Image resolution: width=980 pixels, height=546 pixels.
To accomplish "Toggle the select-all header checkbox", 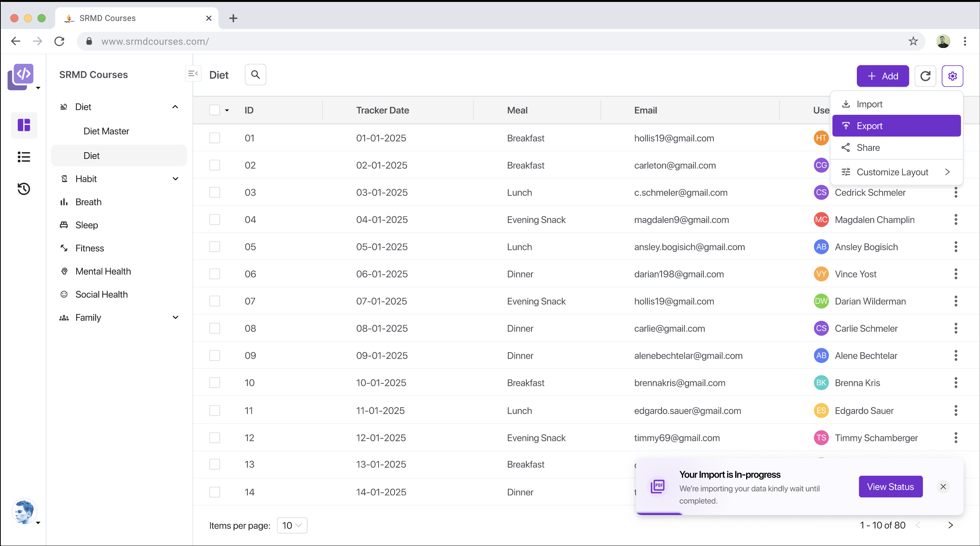I will [x=215, y=110].
